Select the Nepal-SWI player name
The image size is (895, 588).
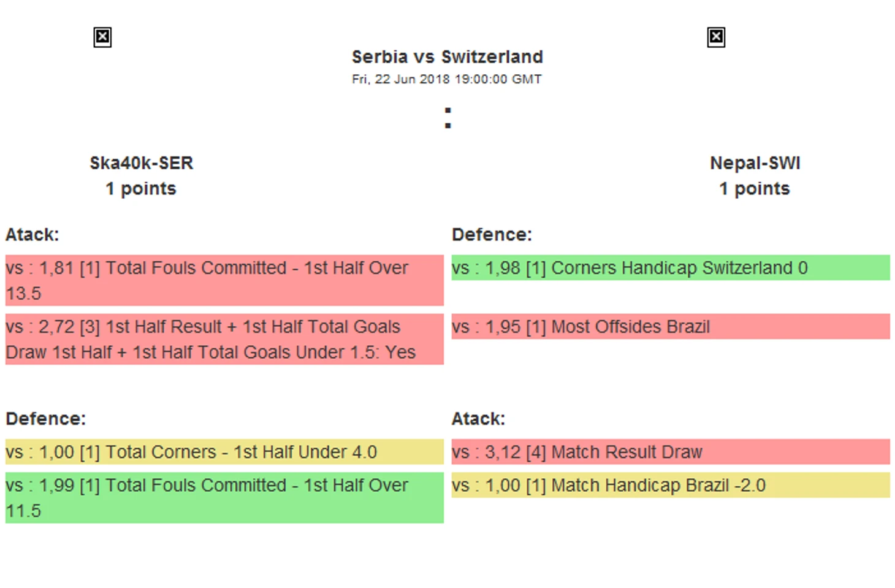point(755,163)
